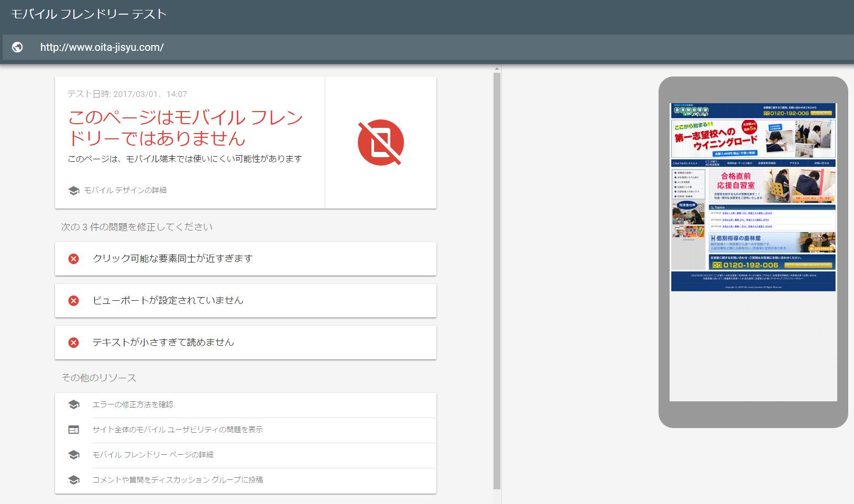Open モバイル フレンドリー ページの詳細 link
The height and width of the screenshot is (504, 854).
click(x=152, y=455)
